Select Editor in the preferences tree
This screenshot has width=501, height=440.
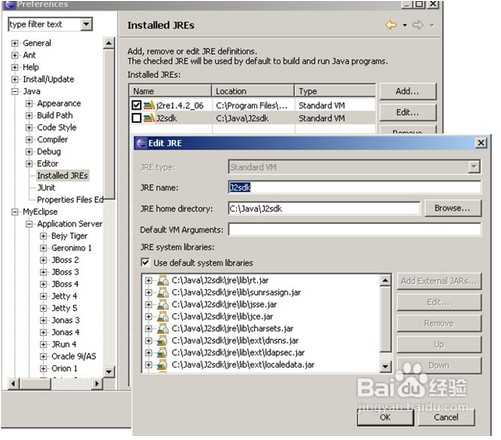pyautogui.click(x=47, y=164)
